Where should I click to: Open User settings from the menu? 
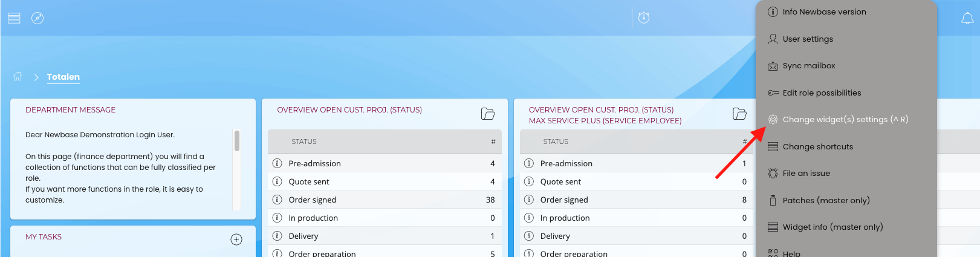tap(808, 39)
